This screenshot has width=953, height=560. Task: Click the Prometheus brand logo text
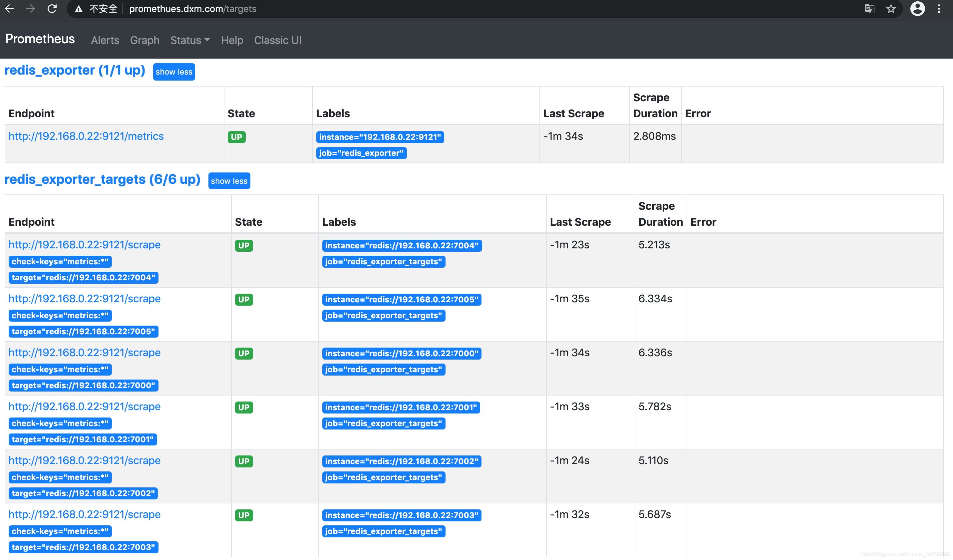click(x=40, y=39)
